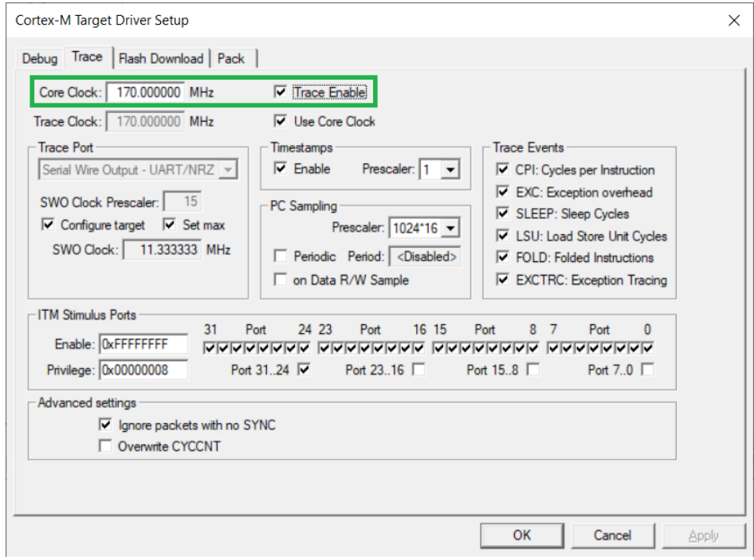This screenshot has width=754, height=560.
Task: Toggle ITM stimulus port 31 checkbox
Action: click(x=209, y=348)
